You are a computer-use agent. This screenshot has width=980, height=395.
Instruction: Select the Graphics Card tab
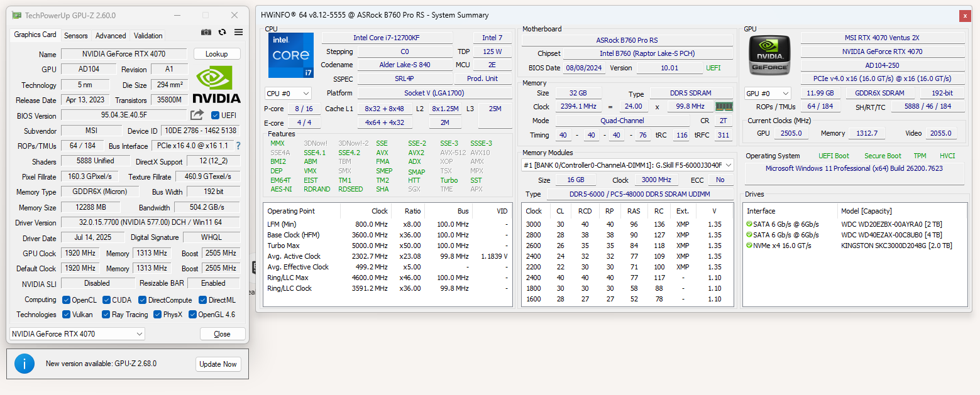[x=35, y=35]
